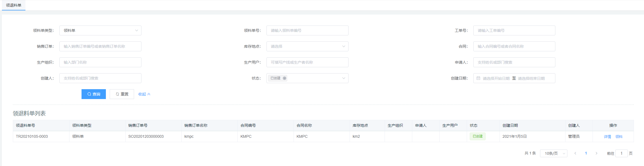Open the 领料单类型 dropdown
644x166 pixels.
(x=100, y=30)
